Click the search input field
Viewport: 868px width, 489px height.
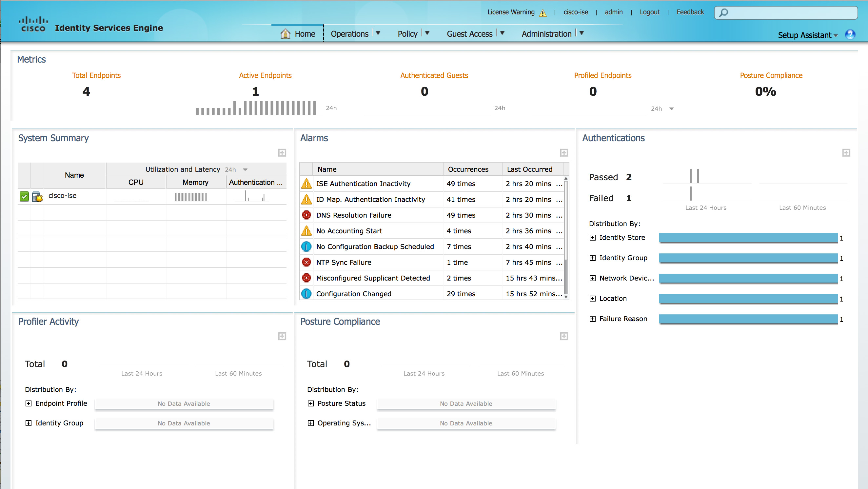[x=786, y=12]
